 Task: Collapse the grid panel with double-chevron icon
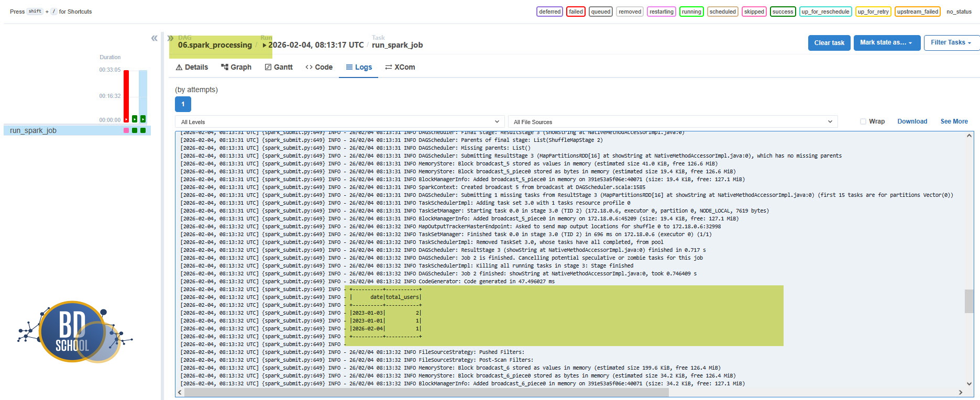point(154,38)
